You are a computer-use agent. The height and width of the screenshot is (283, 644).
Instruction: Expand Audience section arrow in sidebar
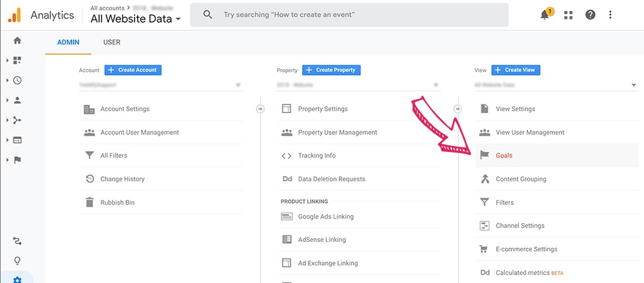tap(7, 100)
